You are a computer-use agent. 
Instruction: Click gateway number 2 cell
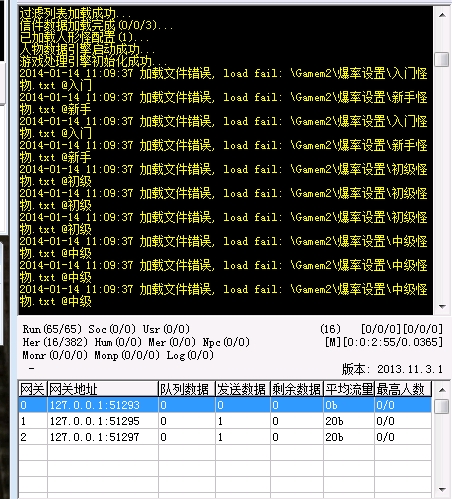(x=33, y=437)
